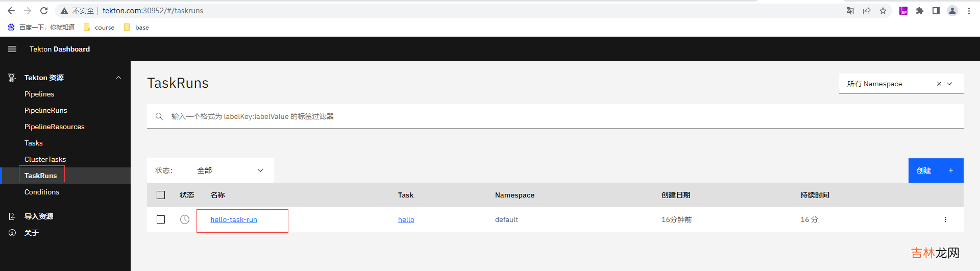Open ClusterTasks in sidebar

(x=45, y=159)
